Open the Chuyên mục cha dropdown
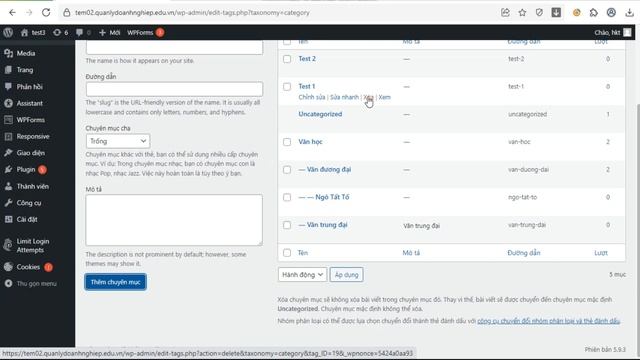Screen dimensions: 640x360 tap(118, 141)
